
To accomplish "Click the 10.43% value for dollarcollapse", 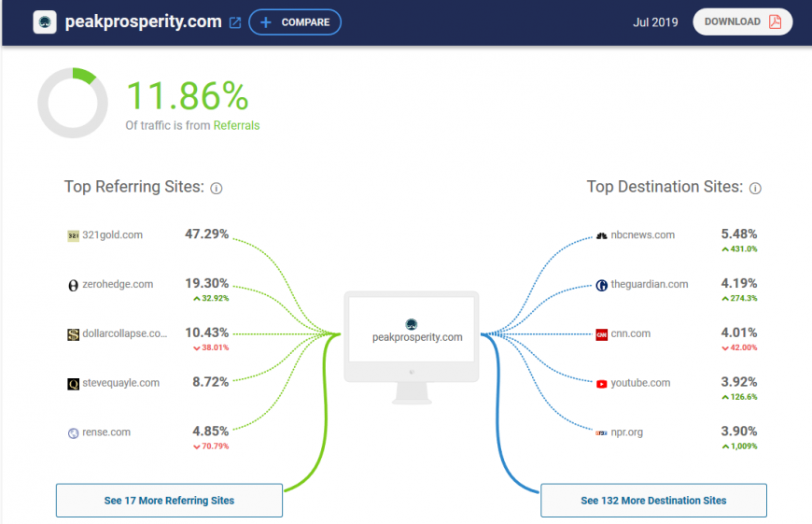I will coord(206,333).
